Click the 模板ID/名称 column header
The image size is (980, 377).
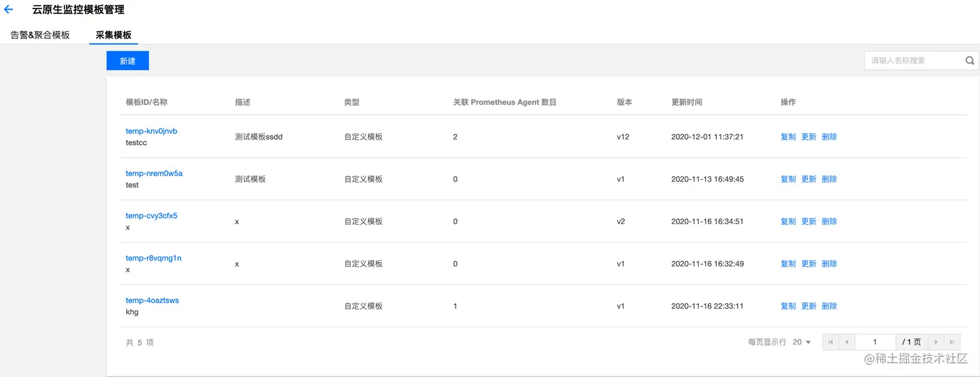(x=146, y=102)
